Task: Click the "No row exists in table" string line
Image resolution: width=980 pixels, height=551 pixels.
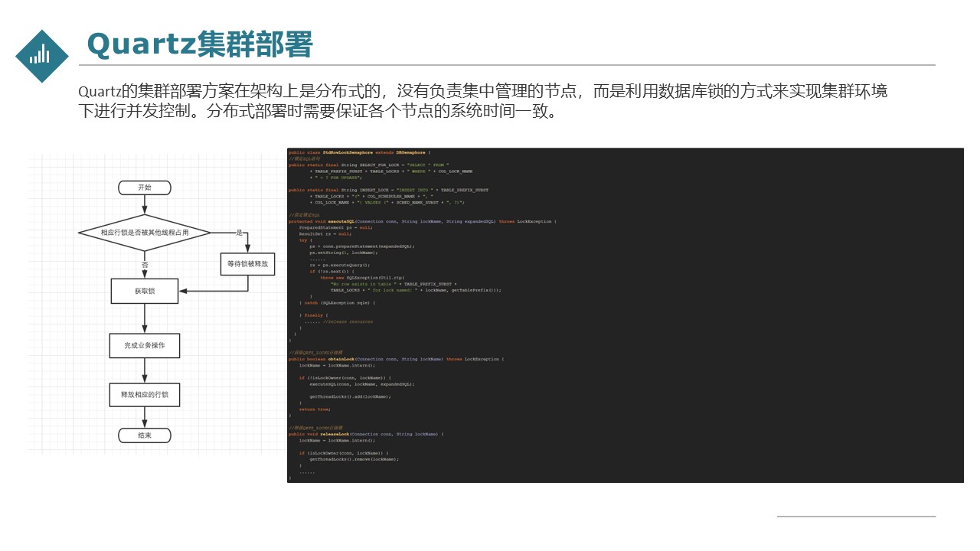Action: tap(394, 284)
